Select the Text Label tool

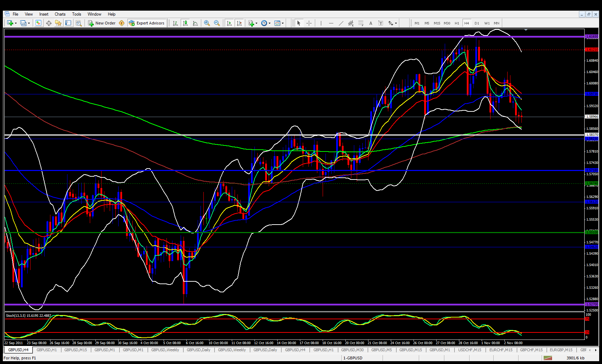(x=381, y=23)
